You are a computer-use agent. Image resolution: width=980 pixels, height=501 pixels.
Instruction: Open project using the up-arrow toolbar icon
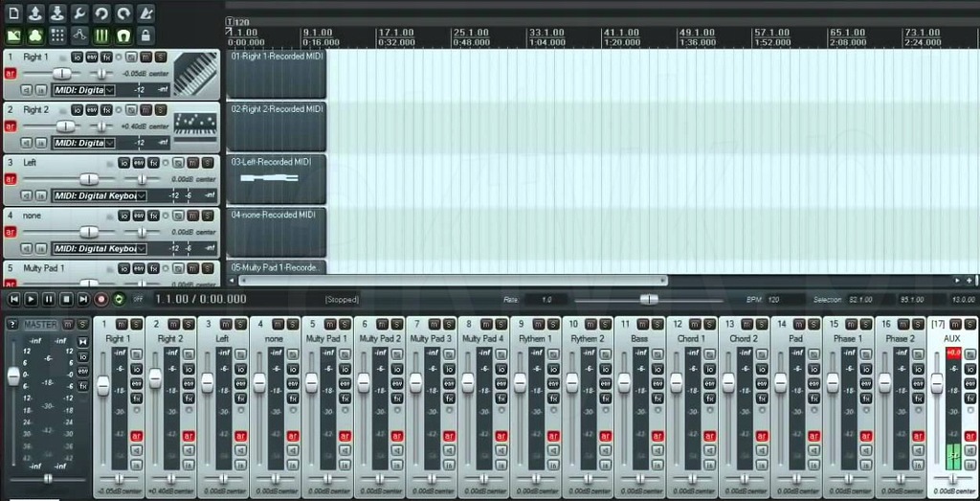point(35,12)
